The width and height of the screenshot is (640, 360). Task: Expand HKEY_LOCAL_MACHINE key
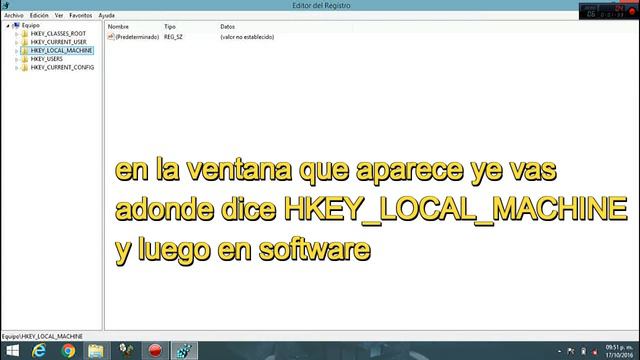(x=17, y=51)
